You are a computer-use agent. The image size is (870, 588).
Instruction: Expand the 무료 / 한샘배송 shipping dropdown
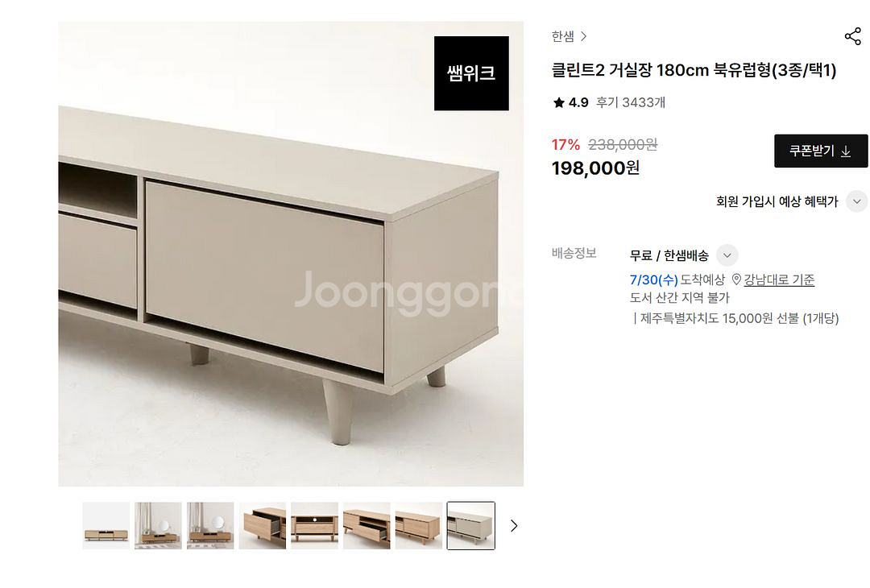pos(727,255)
